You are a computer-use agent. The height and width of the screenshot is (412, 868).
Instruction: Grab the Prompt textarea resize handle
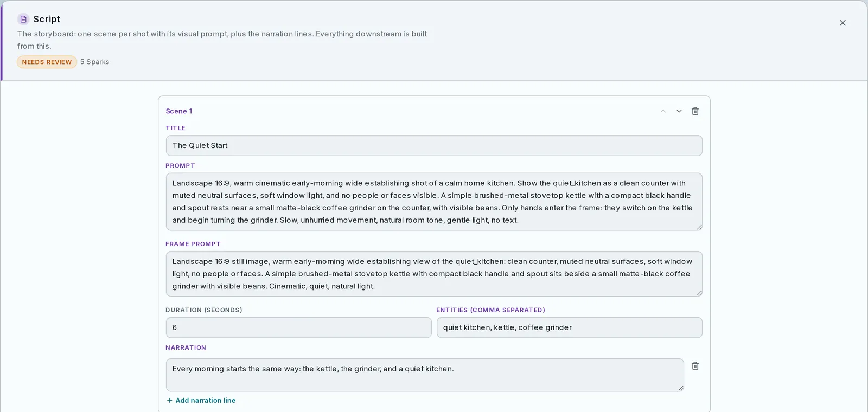(699, 227)
